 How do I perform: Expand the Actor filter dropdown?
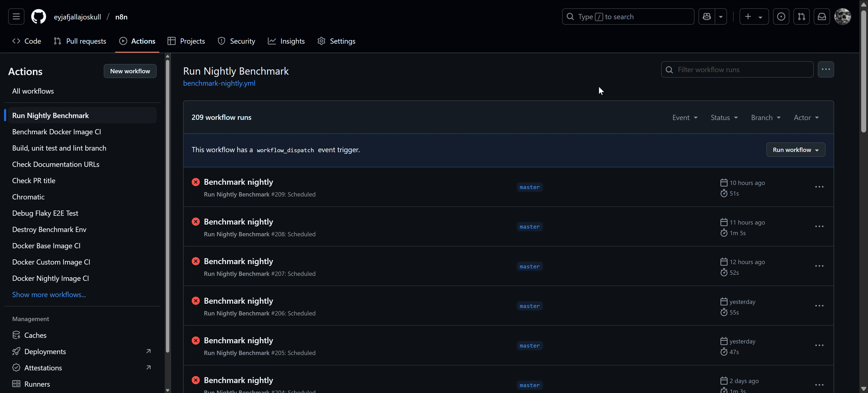tap(806, 117)
